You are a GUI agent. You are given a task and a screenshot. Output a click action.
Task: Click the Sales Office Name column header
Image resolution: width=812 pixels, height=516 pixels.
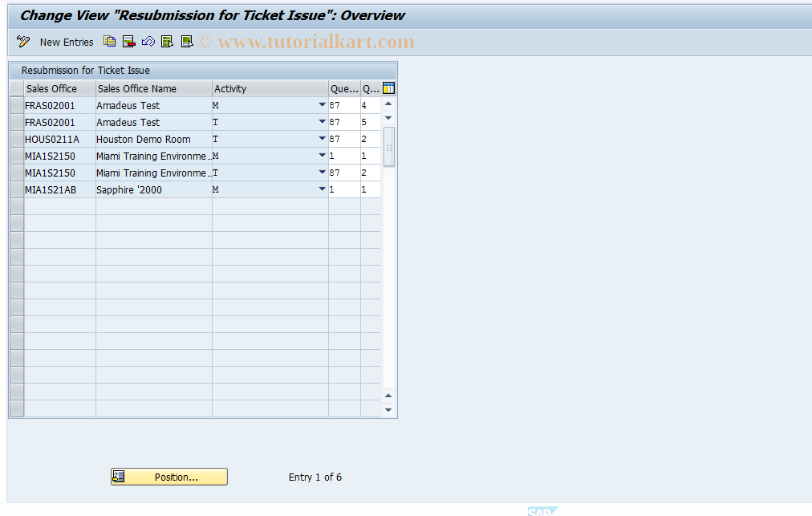154,88
